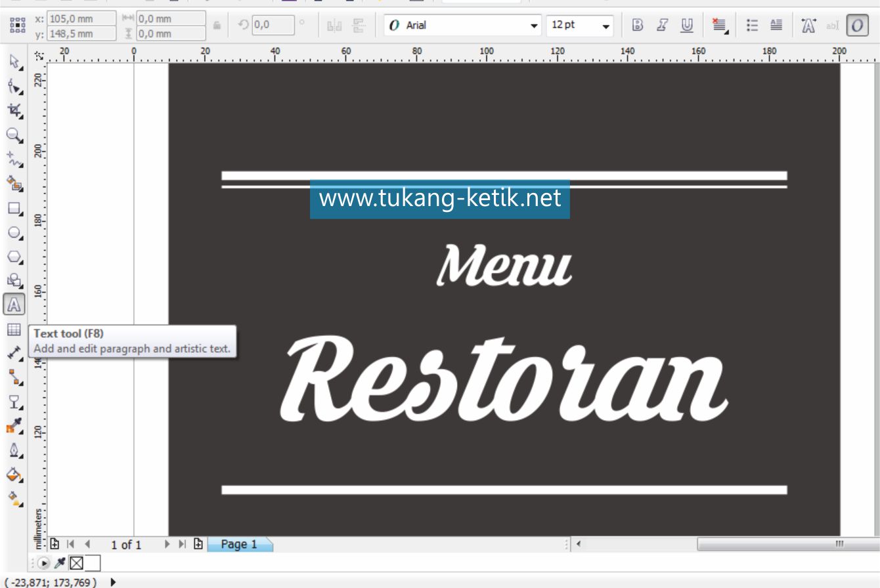Screen dimensions: 880x588
Task: Select white swatch in document palette
Action: [93, 563]
